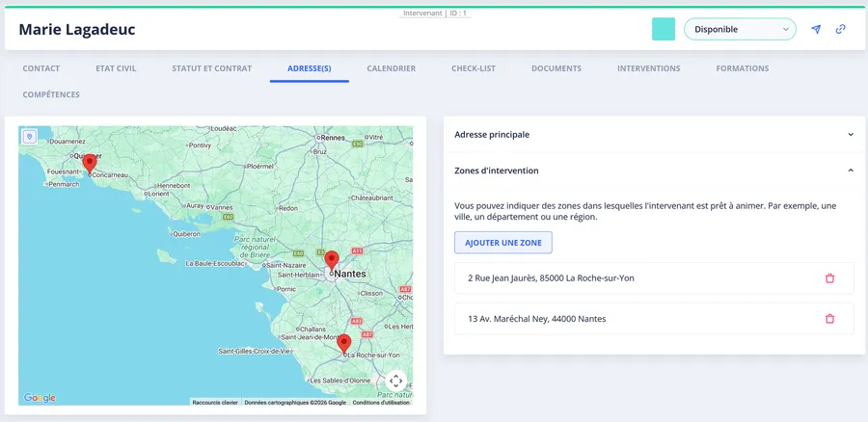868x422 pixels.
Task: Open the ETAT CIVIL tab
Action: (116, 68)
